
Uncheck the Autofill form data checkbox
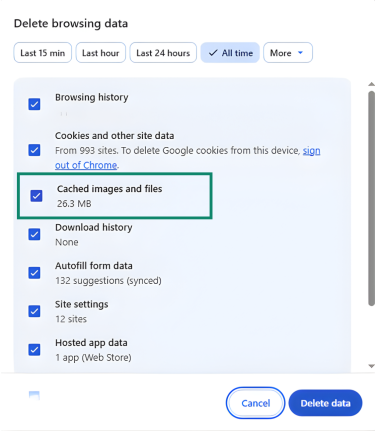[x=34, y=273]
